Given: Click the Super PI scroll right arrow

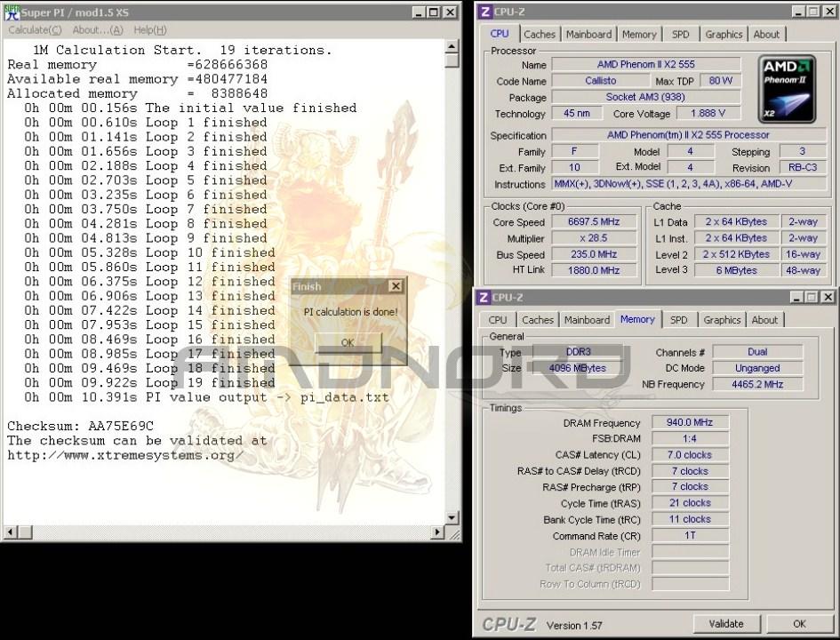Looking at the screenshot, I should tap(437, 532).
